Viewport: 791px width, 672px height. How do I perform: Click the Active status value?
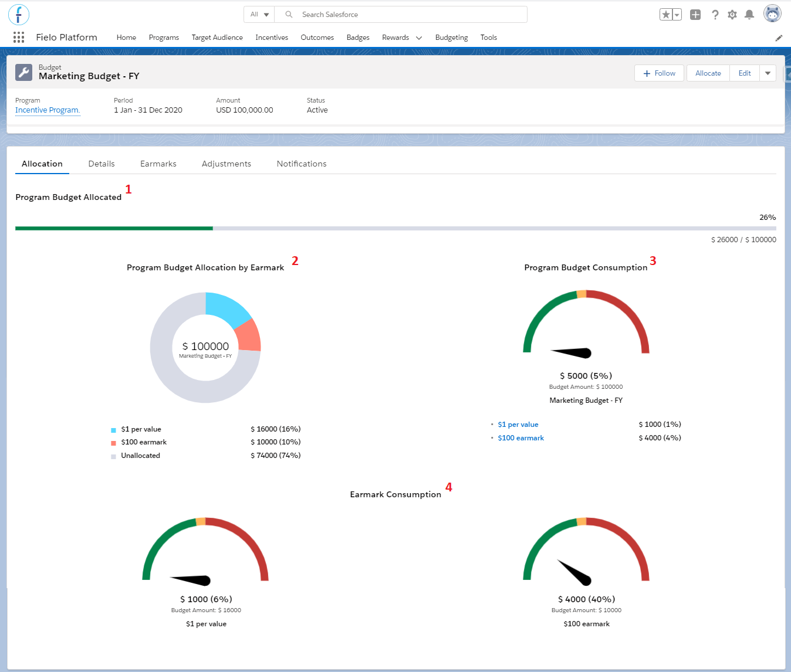tap(317, 110)
